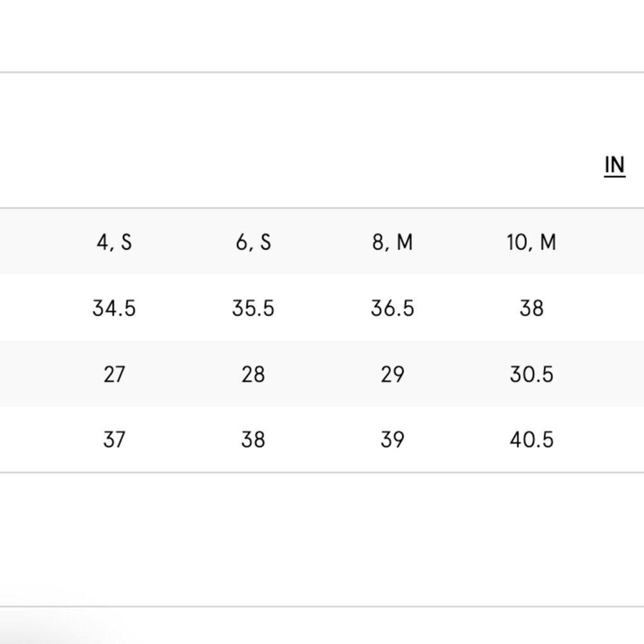The image size is (644, 644).
Task: Click the table border below the 37 row
Action: [x=322, y=472]
